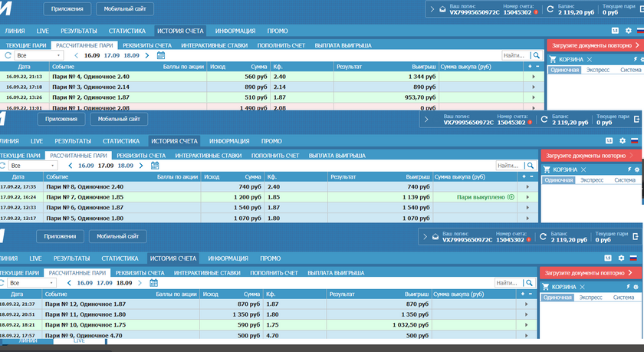Click the row 'Пари № 2, Одиночное 1.87'

[x=272, y=97]
